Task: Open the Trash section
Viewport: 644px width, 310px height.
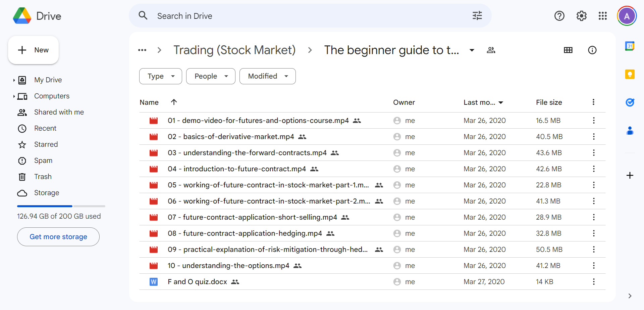Action: tap(43, 177)
